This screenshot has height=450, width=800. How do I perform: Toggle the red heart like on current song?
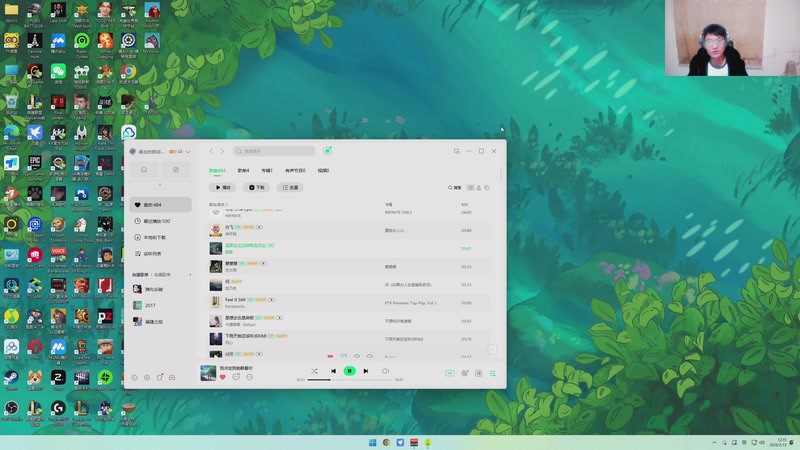[222, 377]
